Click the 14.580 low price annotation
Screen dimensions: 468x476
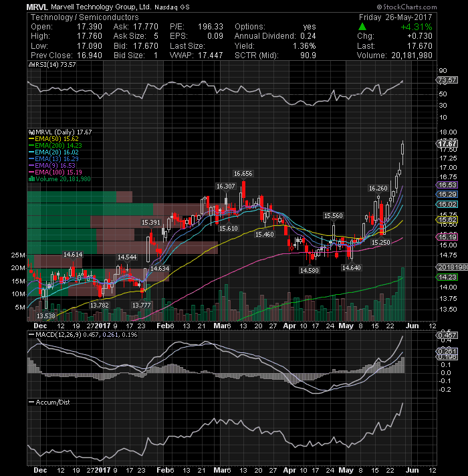[x=310, y=270]
